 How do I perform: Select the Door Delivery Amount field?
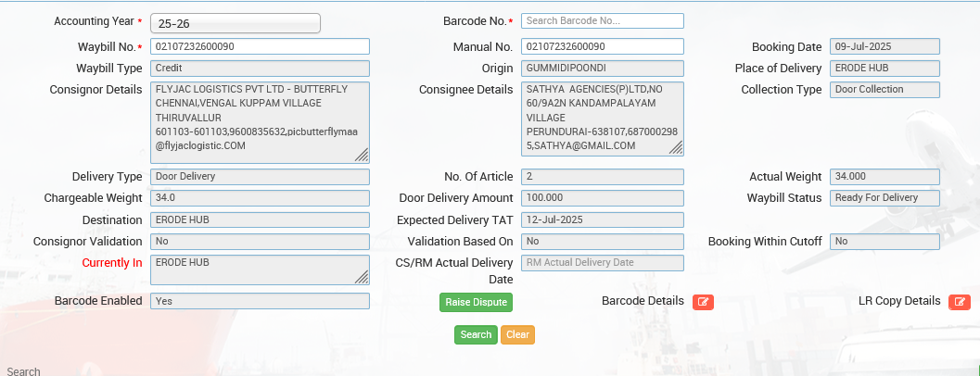pyautogui.click(x=602, y=198)
